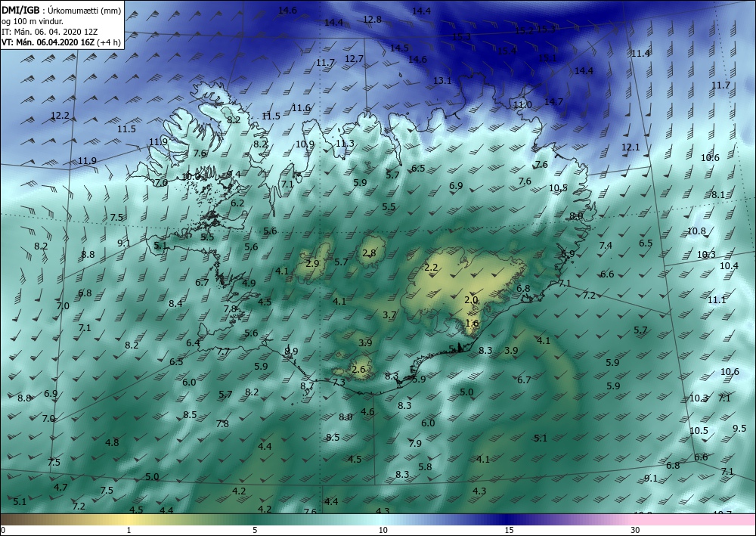This screenshot has width=756, height=536.
Task: Click the 11.4 value on the map
Action: (x=640, y=53)
